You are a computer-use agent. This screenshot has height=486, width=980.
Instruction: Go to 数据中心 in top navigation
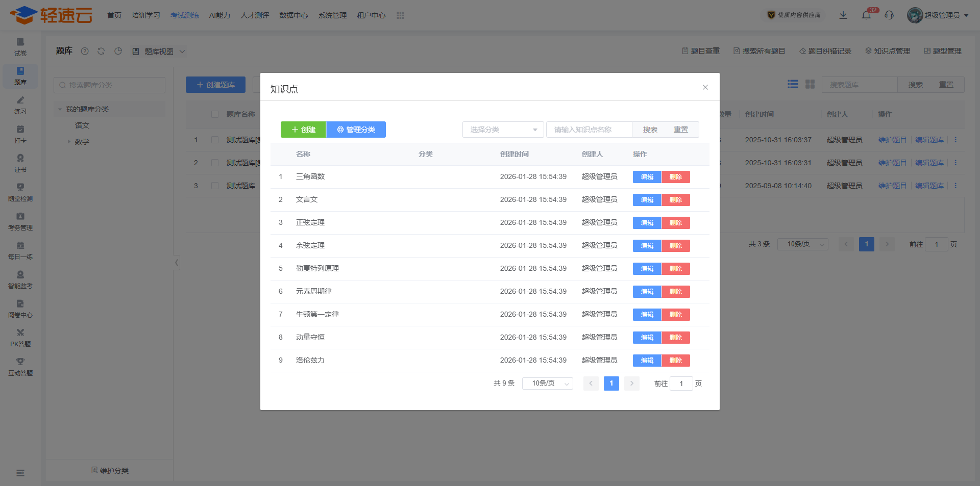pos(293,15)
